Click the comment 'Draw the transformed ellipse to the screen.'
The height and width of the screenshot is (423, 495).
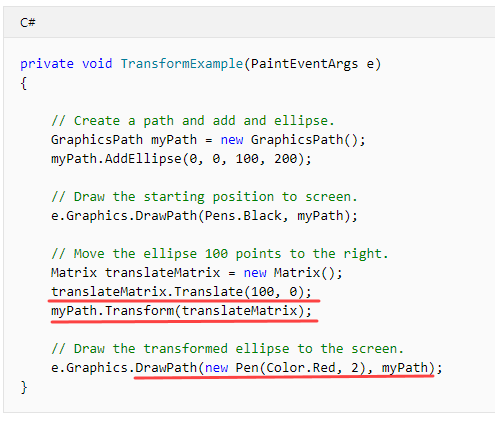[x=227, y=349]
